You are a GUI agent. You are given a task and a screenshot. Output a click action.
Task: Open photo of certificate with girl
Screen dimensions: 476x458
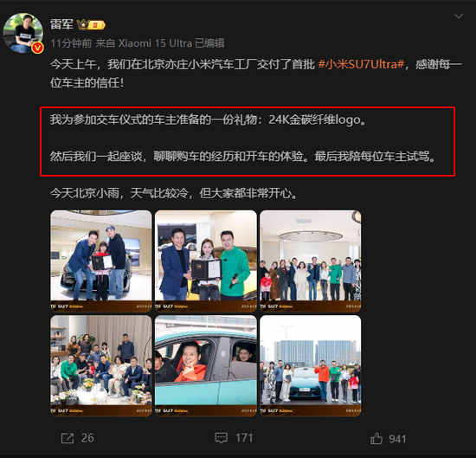(101, 261)
